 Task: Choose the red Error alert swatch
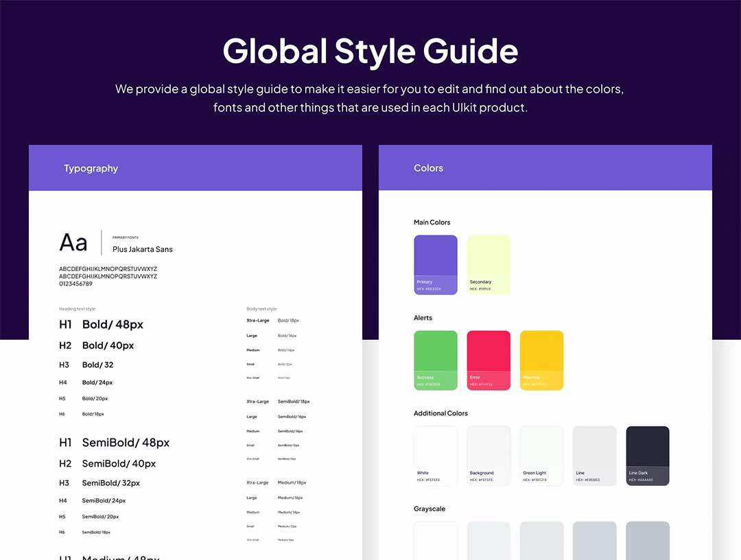[x=489, y=360]
